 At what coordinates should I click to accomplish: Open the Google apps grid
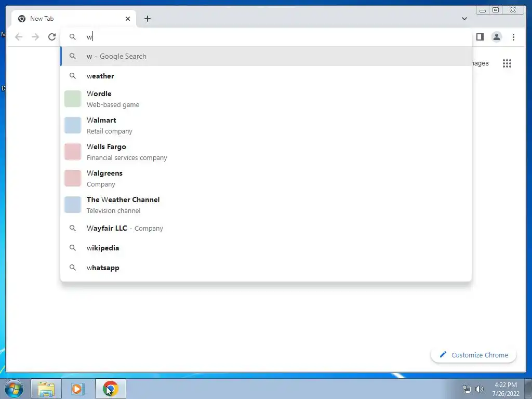(507, 63)
